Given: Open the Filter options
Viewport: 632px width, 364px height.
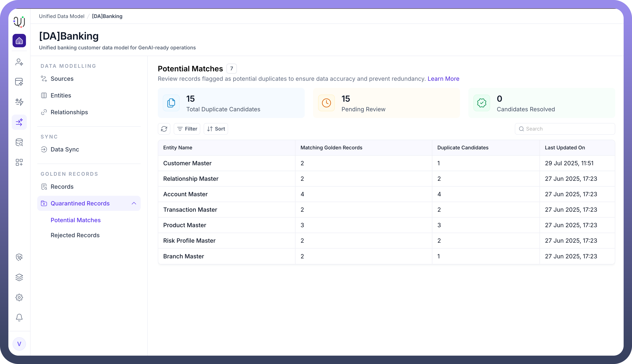Looking at the screenshot, I should point(187,129).
